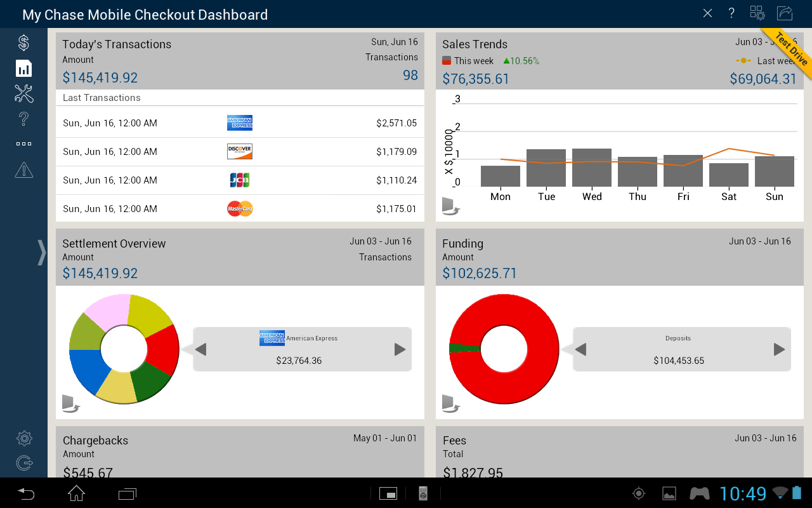Tap the green slice of Funding donut
The height and width of the screenshot is (508, 812).
[464, 348]
